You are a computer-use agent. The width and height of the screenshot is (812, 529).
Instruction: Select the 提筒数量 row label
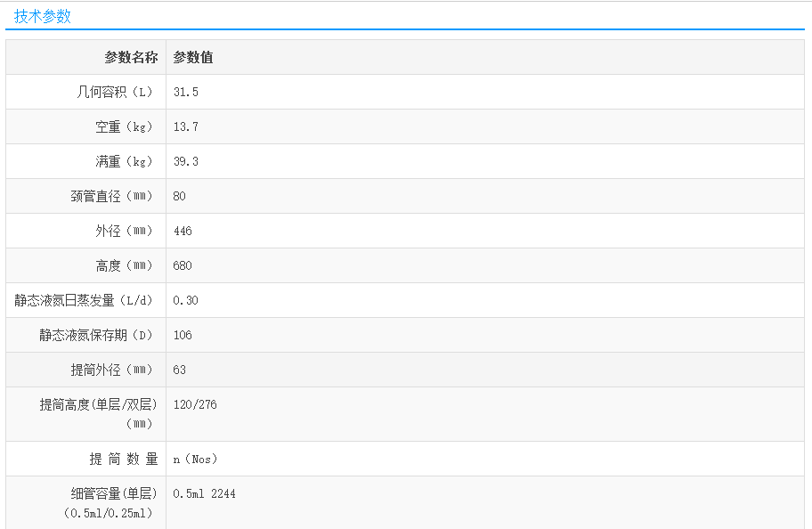pos(124,459)
